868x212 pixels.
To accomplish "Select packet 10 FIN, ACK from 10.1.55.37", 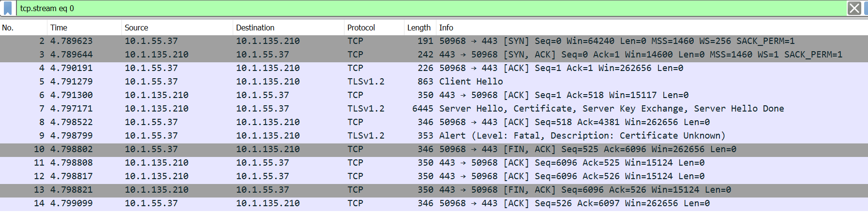I will coord(587,149).
